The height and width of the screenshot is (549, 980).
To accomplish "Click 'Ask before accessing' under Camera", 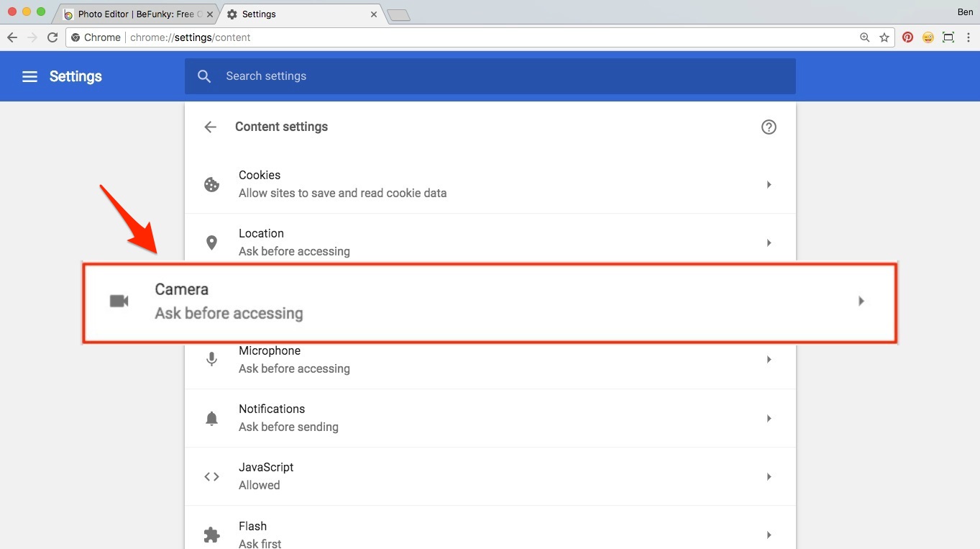I will point(229,314).
